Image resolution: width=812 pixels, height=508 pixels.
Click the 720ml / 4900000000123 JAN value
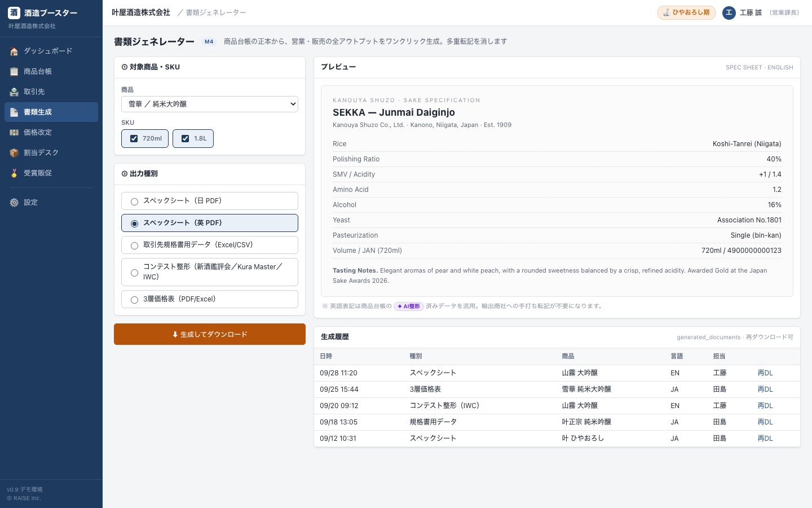point(742,251)
